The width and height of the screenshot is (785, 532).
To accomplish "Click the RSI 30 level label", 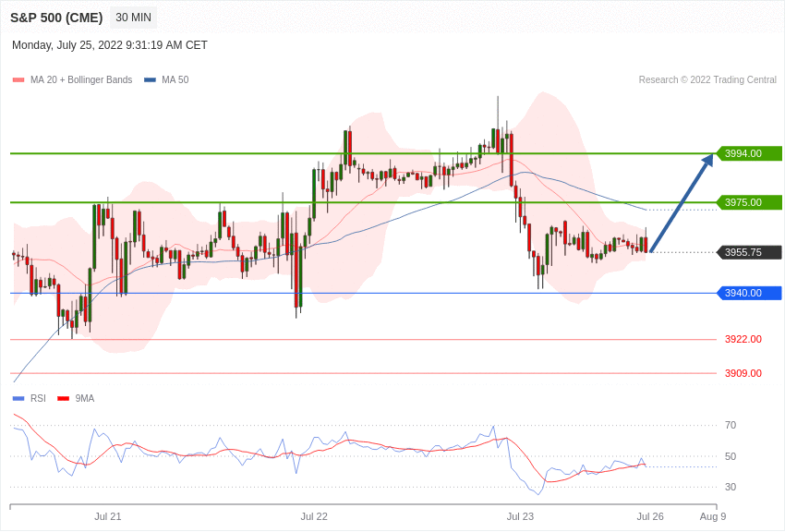I will [x=731, y=487].
